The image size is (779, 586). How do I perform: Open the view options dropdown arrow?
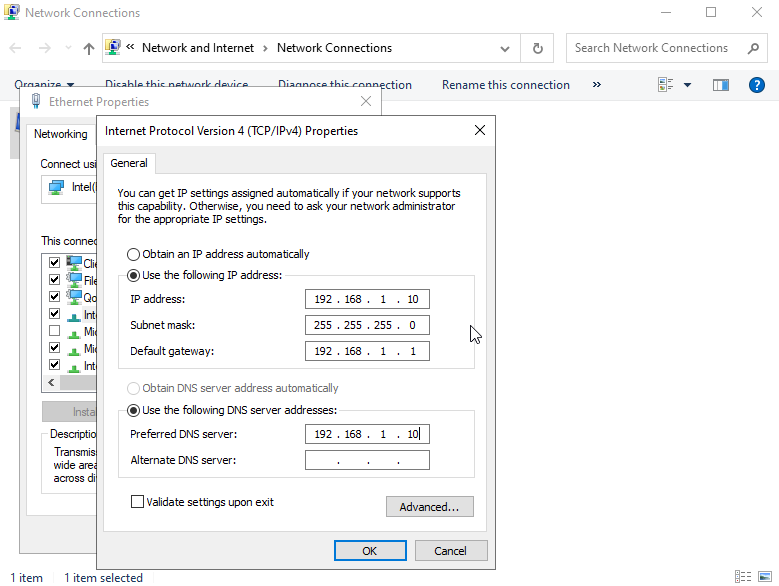point(688,85)
